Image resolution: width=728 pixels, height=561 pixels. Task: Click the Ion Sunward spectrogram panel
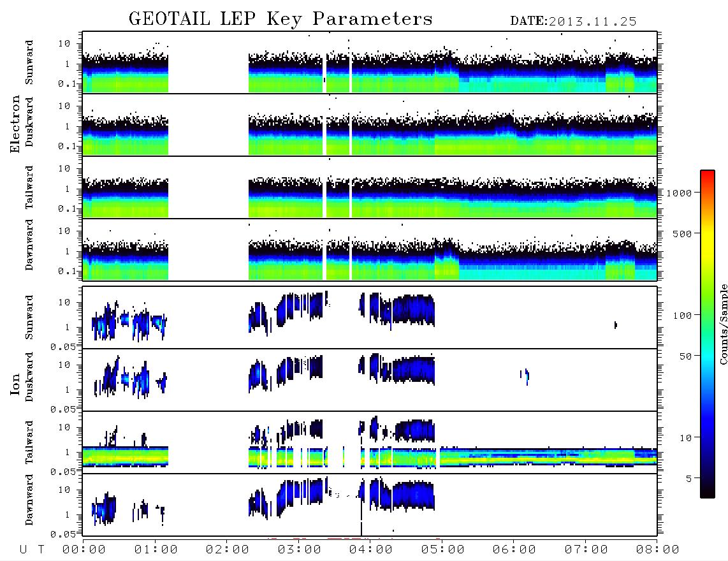tap(370, 317)
